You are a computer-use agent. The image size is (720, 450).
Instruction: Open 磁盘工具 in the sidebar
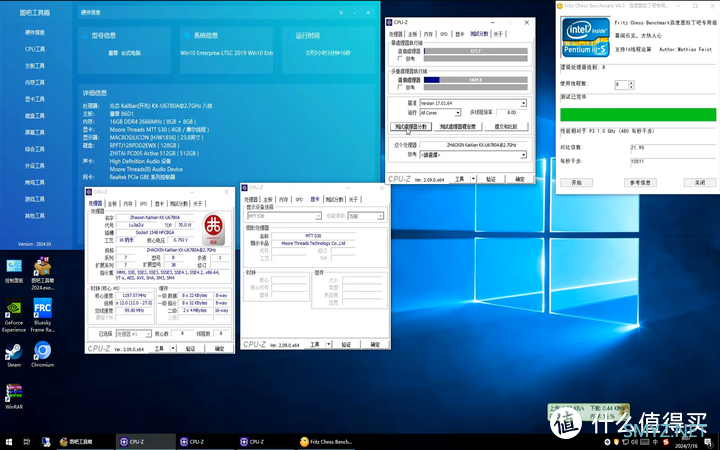pyautogui.click(x=35, y=116)
